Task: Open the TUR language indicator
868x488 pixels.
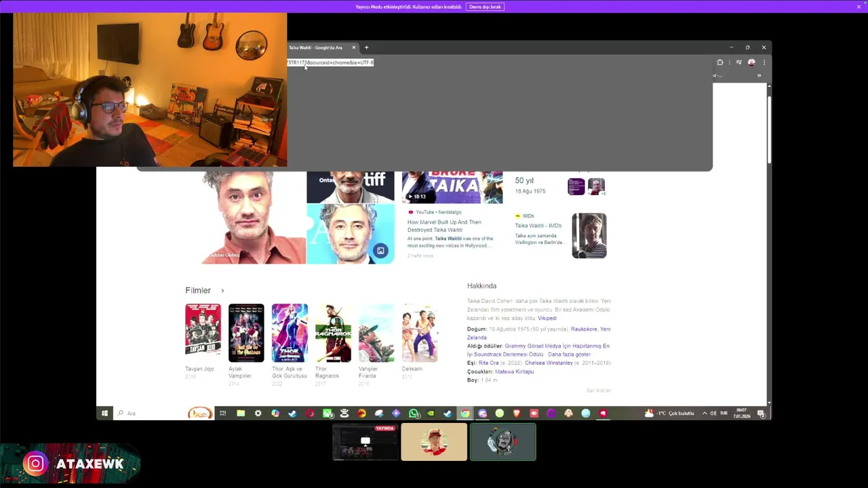Action: [x=724, y=413]
